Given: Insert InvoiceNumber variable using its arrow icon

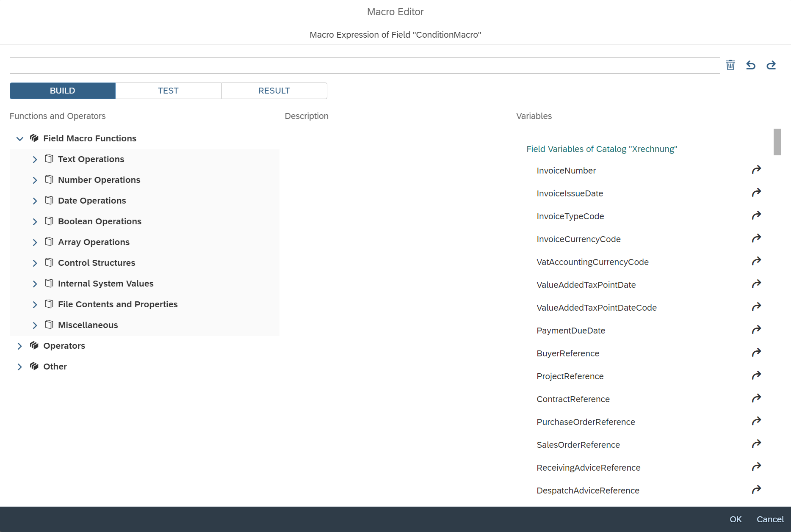Looking at the screenshot, I should [x=756, y=170].
